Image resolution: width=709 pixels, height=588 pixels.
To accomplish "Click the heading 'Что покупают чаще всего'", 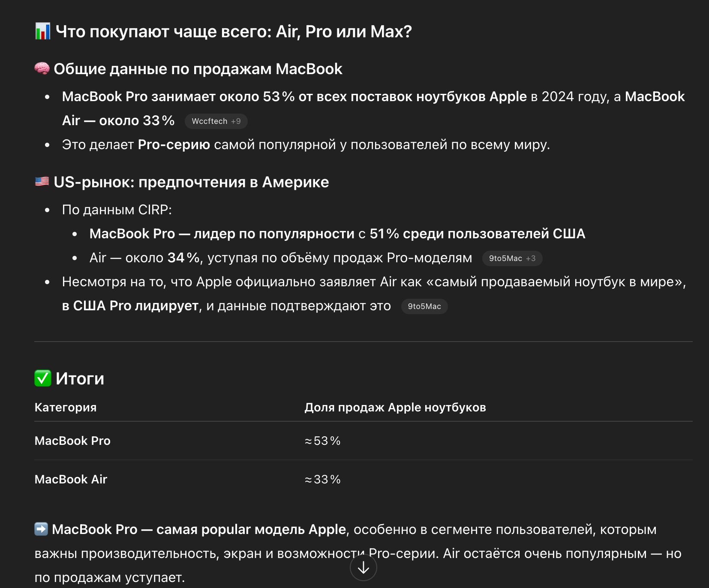I will 234,31.
